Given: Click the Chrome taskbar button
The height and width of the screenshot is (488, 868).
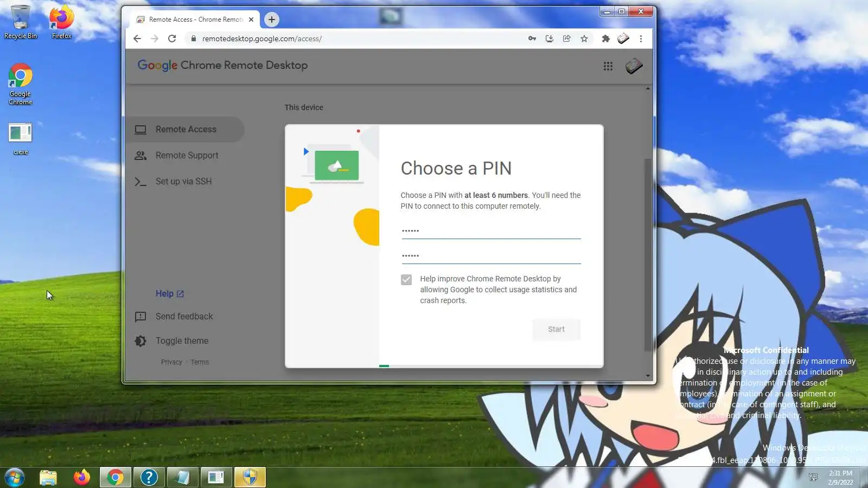Looking at the screenshot, I should tap(115, 478).
